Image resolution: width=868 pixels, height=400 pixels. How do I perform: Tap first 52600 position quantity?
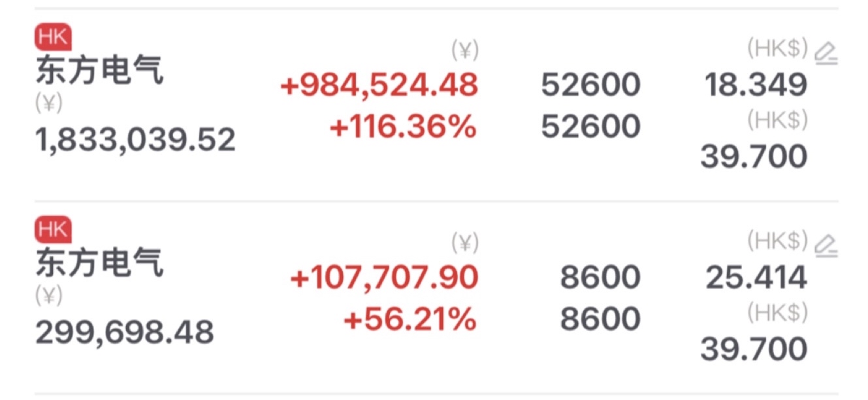(590, 85)
